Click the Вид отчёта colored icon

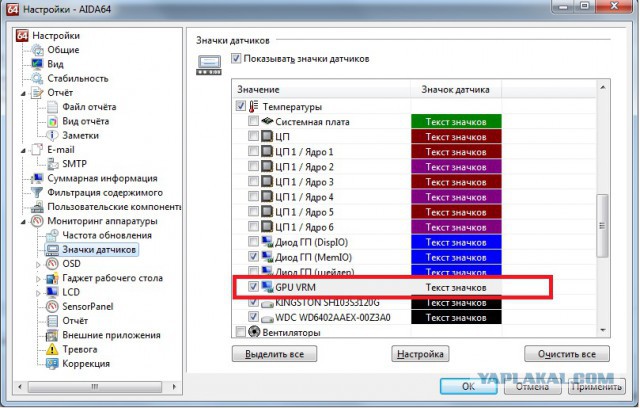point(52,121)
